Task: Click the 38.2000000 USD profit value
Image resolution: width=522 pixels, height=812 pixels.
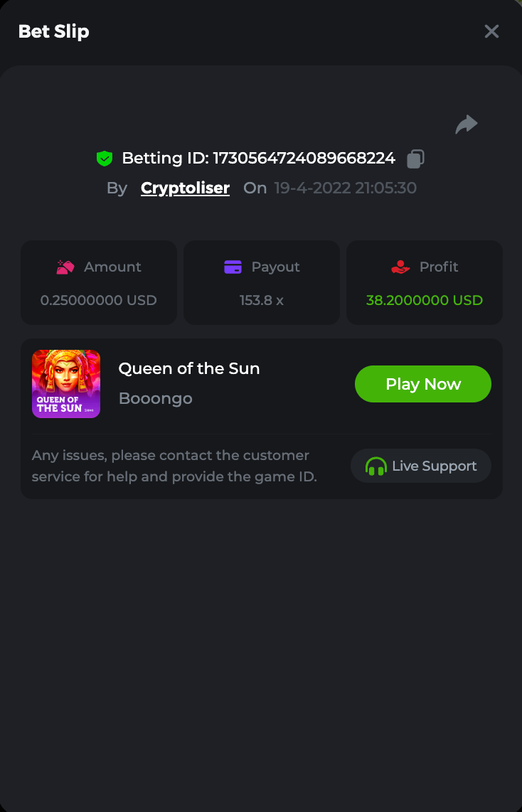Action: (425, 300)
